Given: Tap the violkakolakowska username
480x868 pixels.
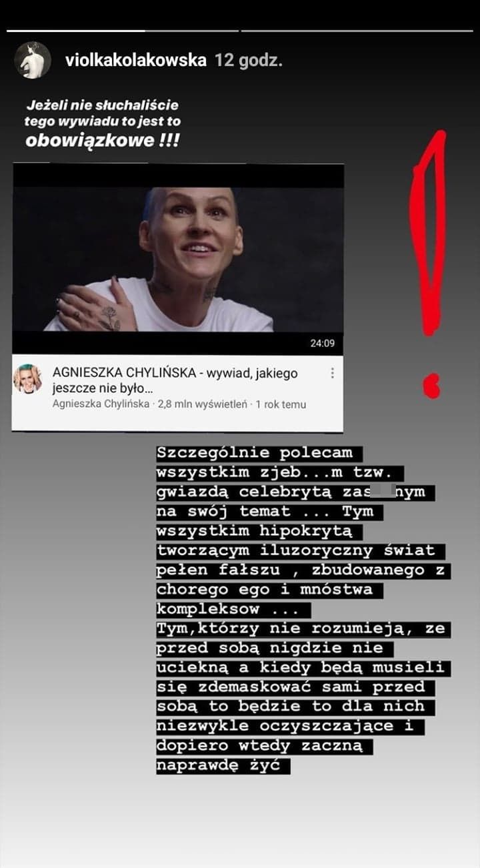Looking at the screenshot, I should pos(136,61).
